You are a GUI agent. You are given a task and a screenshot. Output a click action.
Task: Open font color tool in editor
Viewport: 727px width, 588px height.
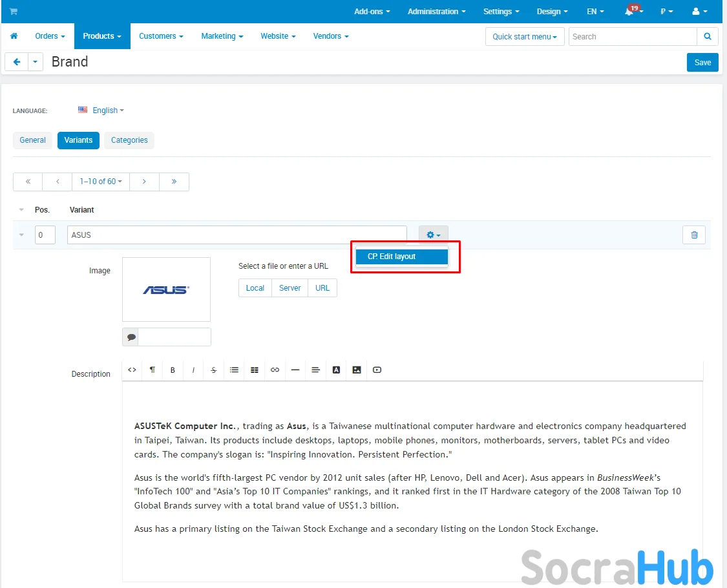point(336,370)
